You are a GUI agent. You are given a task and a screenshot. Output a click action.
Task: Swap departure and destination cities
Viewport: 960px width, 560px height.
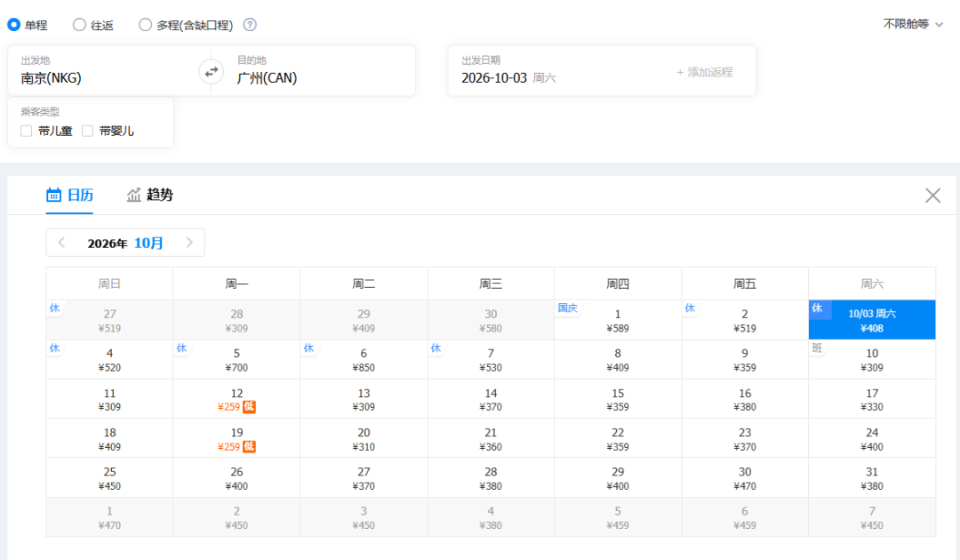(212, 72)
